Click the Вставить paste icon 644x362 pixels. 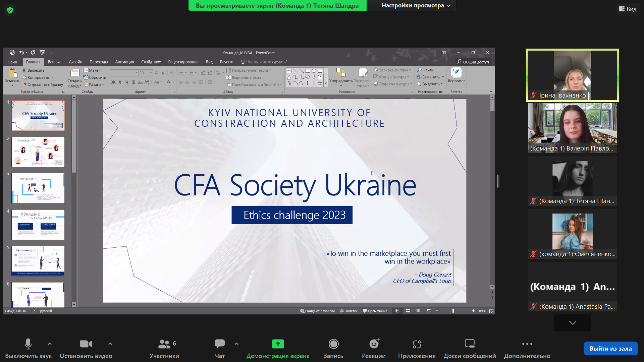[12, 73]
